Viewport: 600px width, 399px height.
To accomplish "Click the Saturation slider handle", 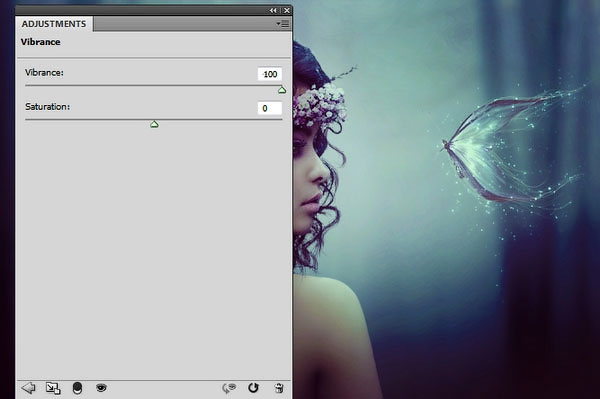I will click(x=154, y=124).
